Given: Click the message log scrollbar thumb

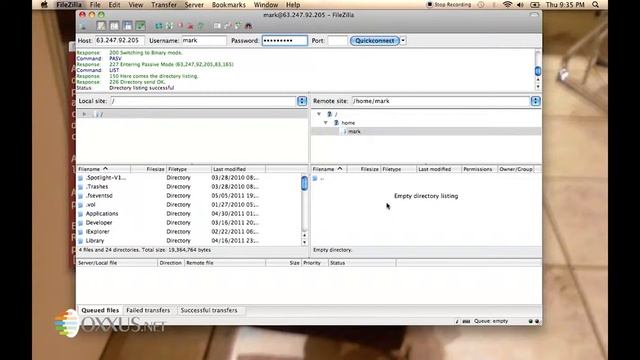Looking at the screenshot, I should point(538,71).
